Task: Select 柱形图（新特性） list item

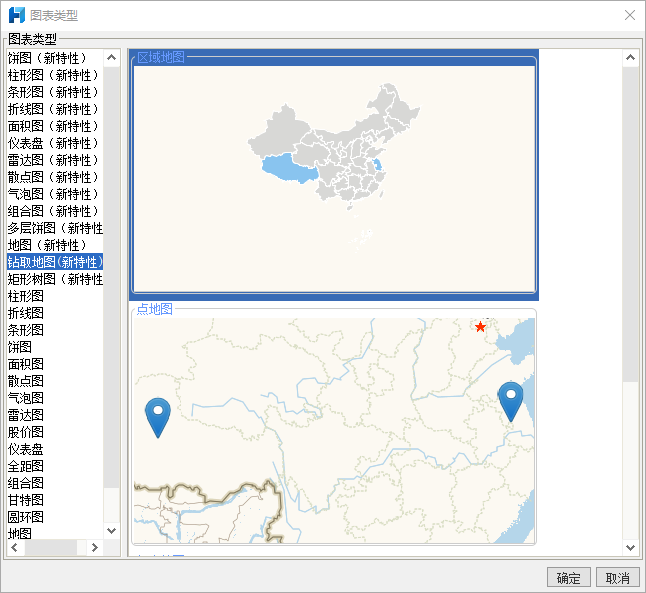Action: coord(55,75)
